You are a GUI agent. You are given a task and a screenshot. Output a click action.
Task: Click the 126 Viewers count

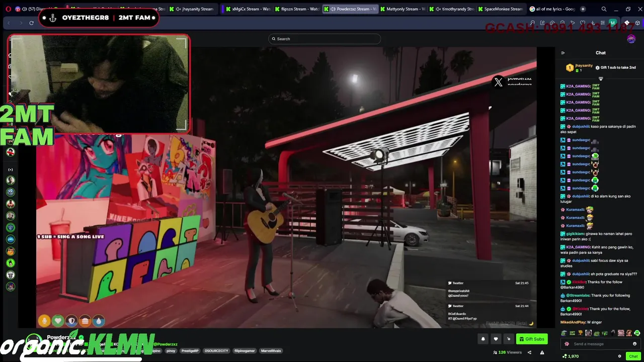click(x=508, y=352)
